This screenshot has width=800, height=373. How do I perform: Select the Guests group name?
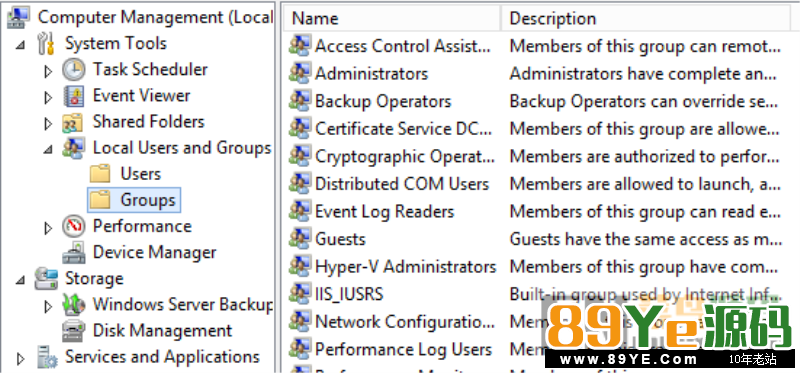coord(340,239)
